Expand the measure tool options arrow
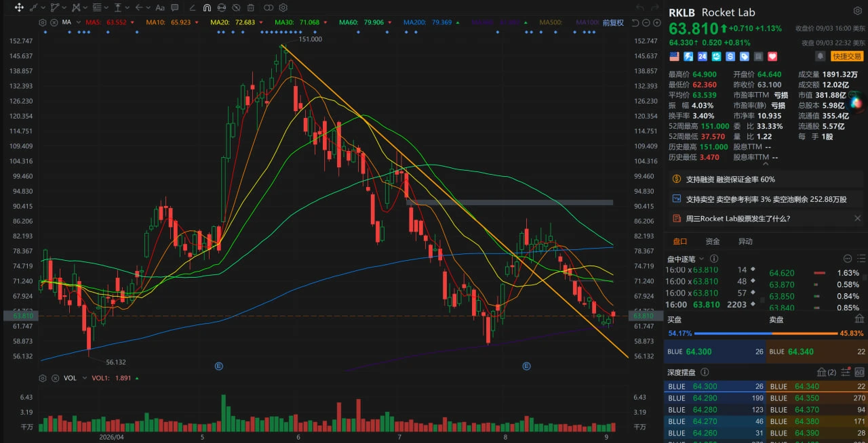Viewport: 868px width, 443px height. pos(127,7)
